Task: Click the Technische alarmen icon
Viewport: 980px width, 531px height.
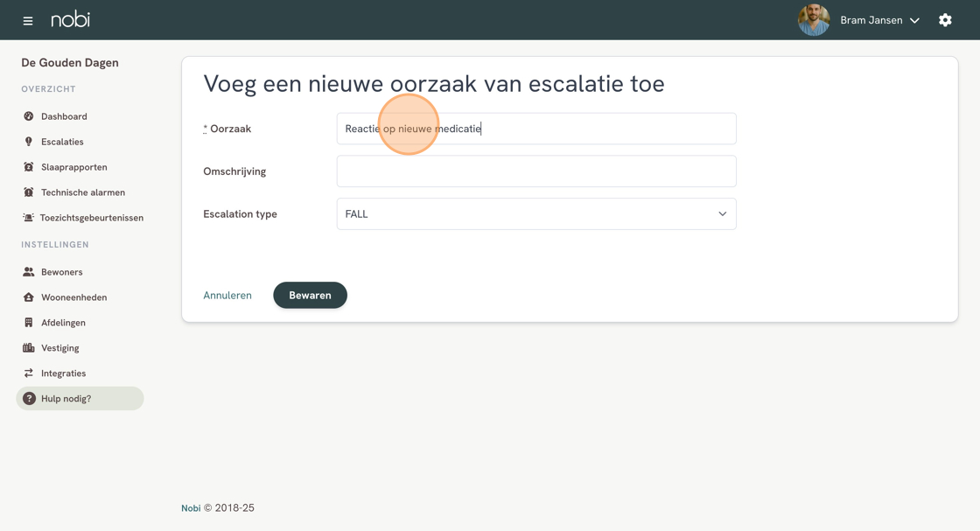Action: click(29, 192)
